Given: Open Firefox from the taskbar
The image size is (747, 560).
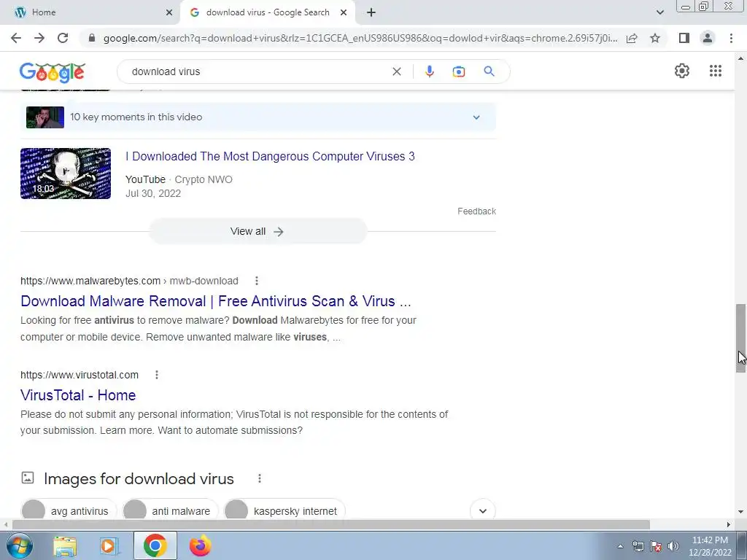Looking at the screenshot, I should pos(201,545).
